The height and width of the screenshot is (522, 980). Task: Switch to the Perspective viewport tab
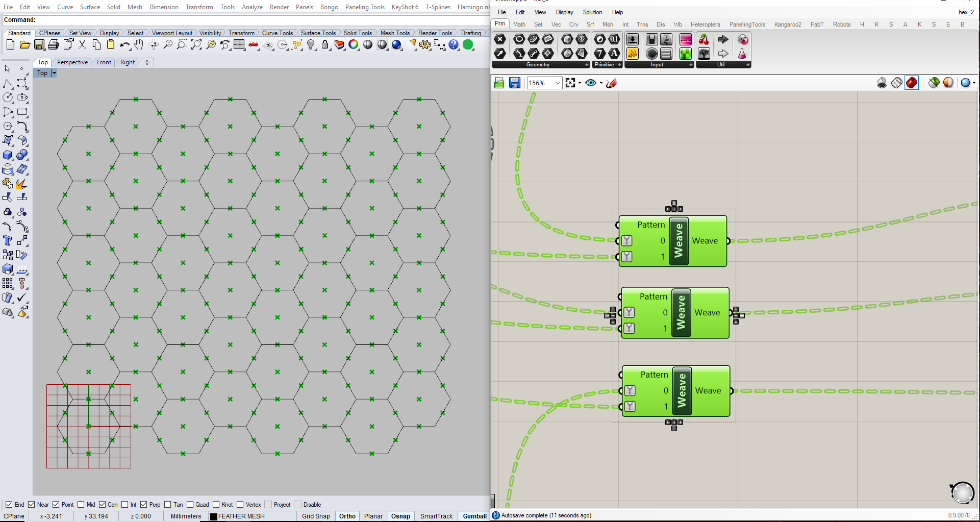click(x=72, y=62)
